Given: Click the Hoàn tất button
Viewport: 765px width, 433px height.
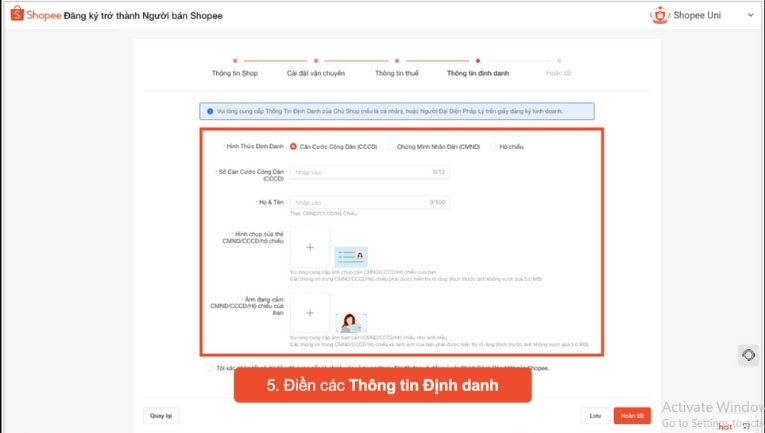Looking at the screenshot, I should [x=632, y=415].
